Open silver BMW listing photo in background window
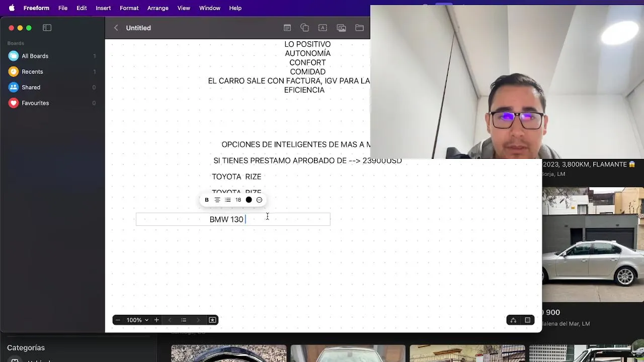Viewport: 644px width, 362px height. [593, 245]
